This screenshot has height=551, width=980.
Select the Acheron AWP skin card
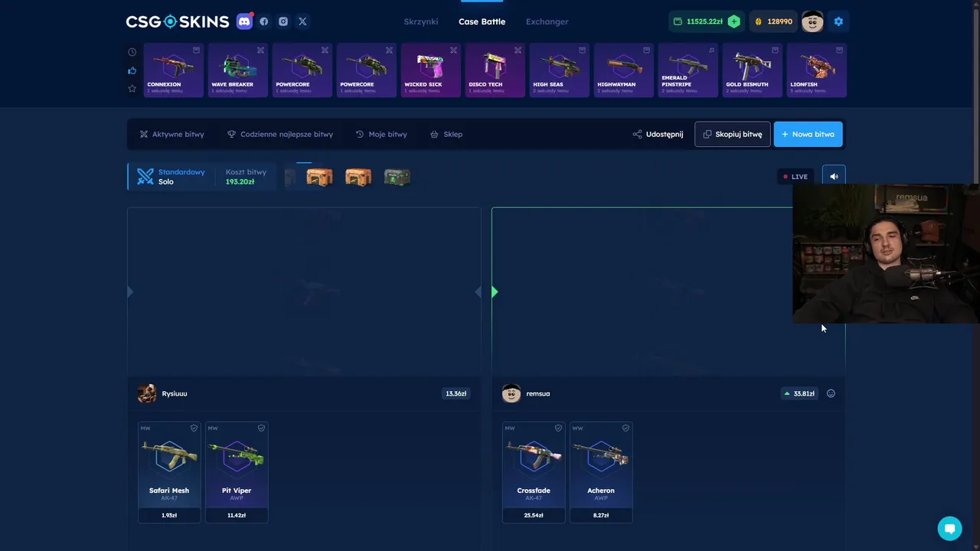click(x=601, y=472)
